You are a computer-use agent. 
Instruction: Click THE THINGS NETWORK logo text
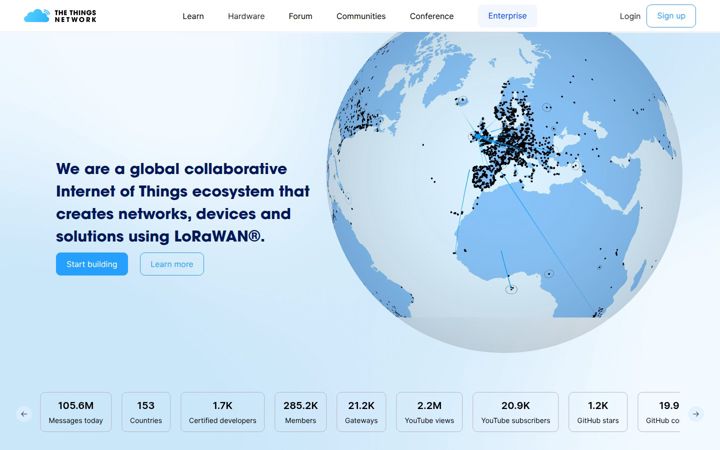(75, 16)
